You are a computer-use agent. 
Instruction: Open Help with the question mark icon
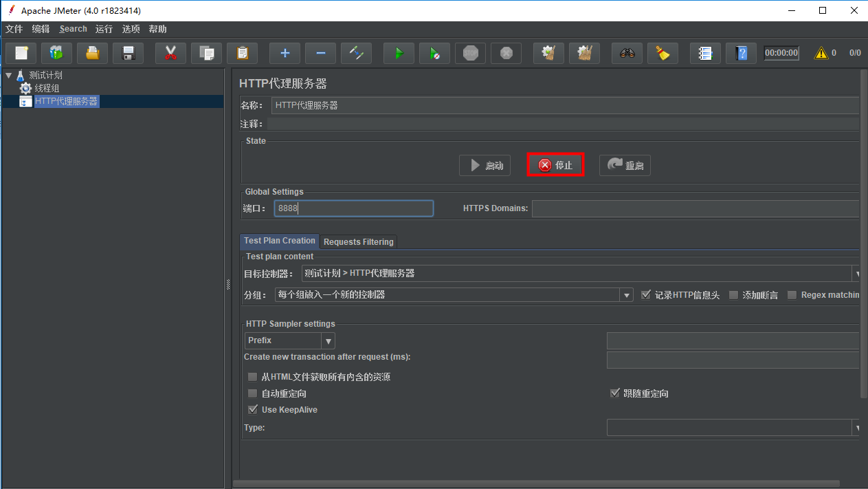741,53
